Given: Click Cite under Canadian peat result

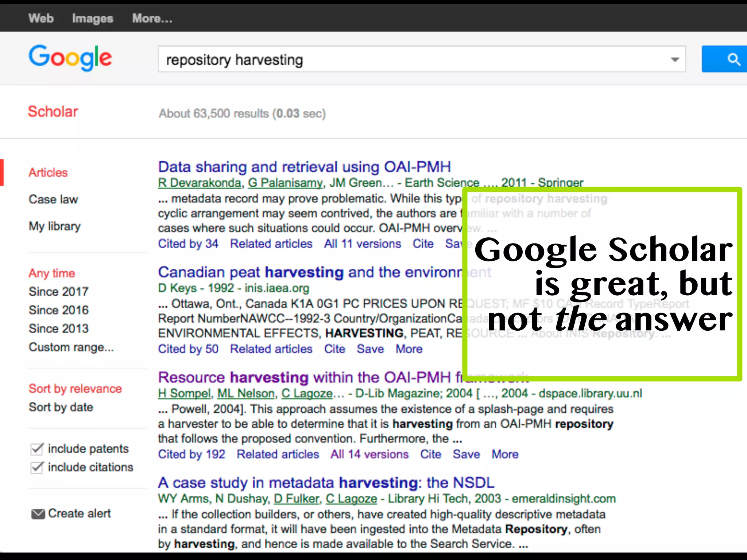Looking at the screenshot, I should 335,349.
